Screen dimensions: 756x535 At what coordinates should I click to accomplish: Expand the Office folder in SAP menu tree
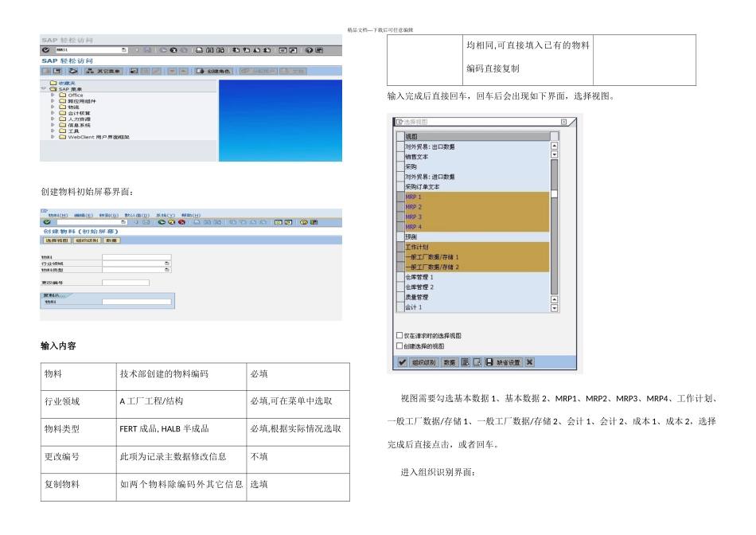click(x=53, y=95)
